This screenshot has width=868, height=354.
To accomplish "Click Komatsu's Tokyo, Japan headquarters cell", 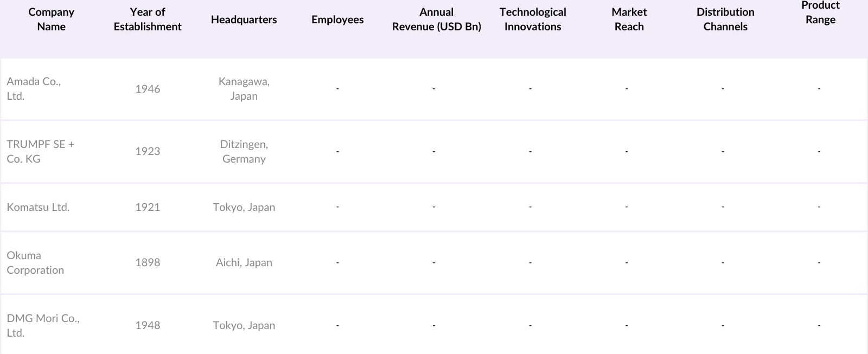I will click(x=244, y=207).
